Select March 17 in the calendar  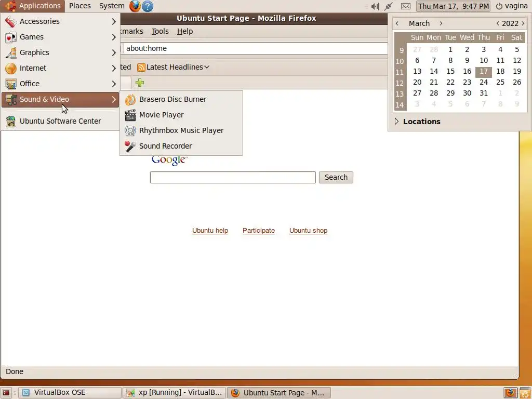point(484,71)
